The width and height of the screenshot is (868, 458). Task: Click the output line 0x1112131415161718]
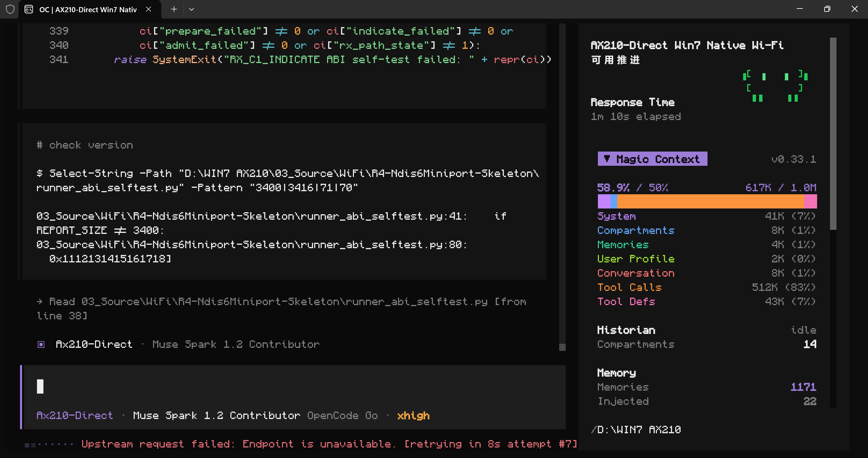click(x=110, y=259)
